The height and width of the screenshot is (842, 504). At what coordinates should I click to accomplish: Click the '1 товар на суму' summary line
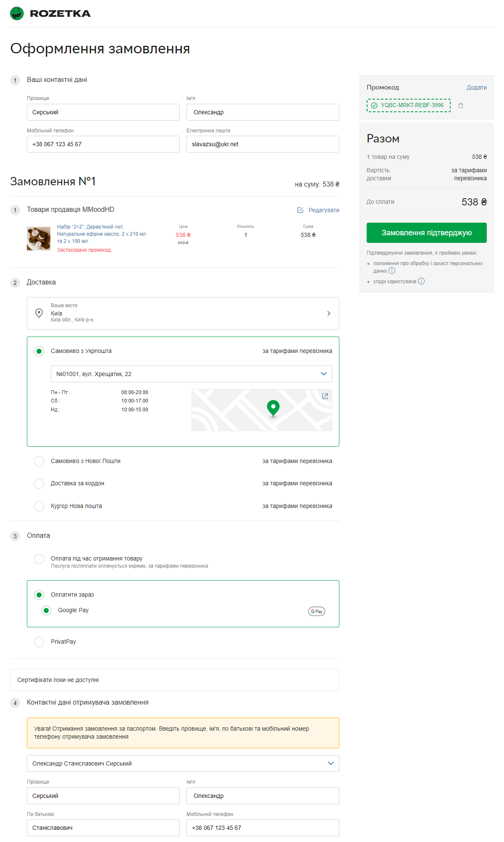coord(388,157)
